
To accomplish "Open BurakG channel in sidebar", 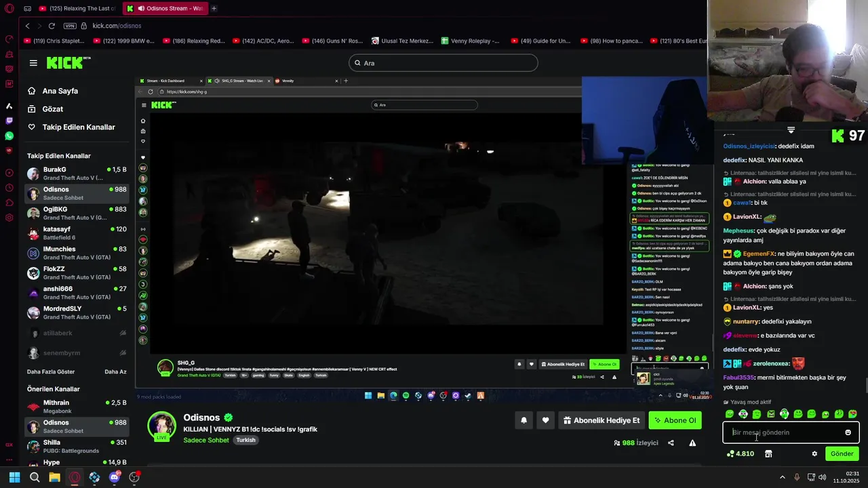I will pos(77,174).
